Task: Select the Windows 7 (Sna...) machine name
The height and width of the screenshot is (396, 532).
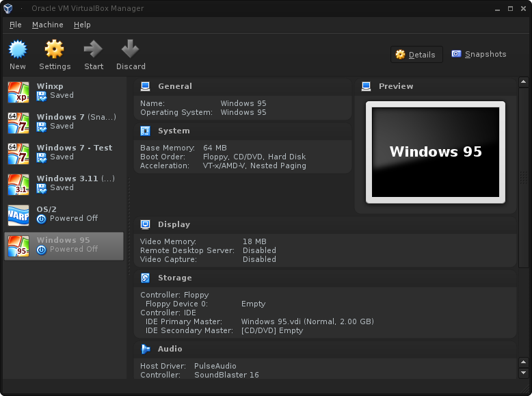Action: tap(77, 117)
